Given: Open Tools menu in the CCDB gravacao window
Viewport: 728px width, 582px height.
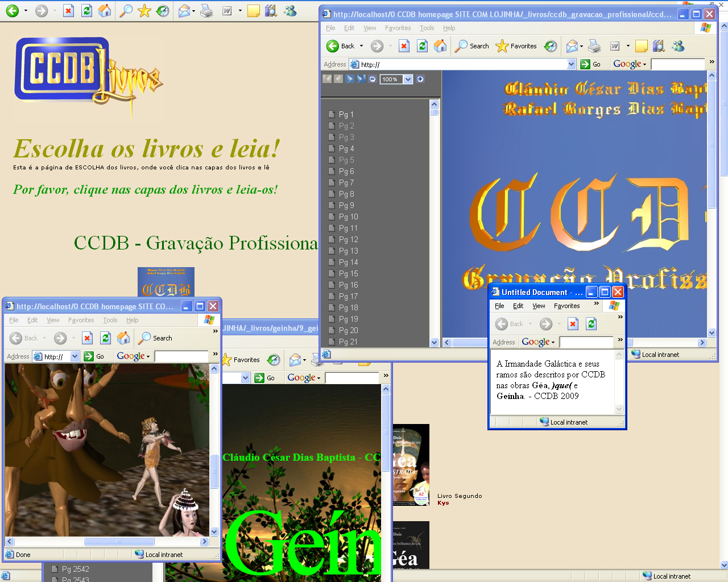Looking at the screenshot, I should [427, 28].
